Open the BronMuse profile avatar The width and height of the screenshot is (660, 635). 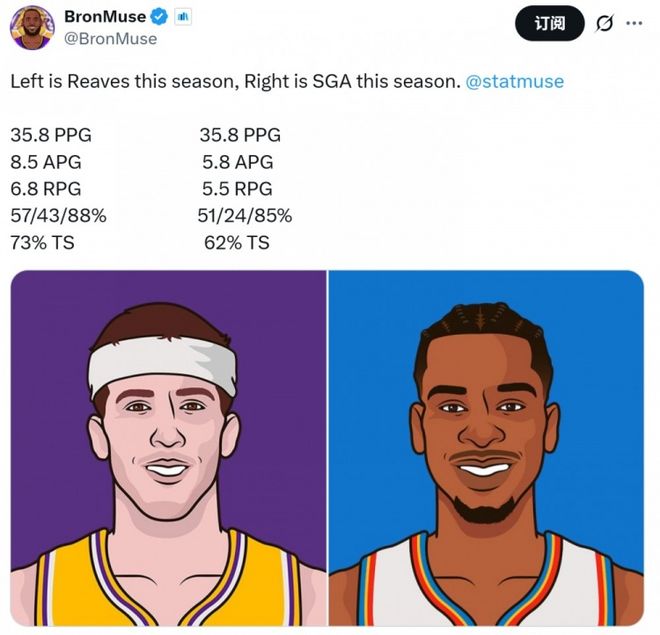pyautogui.click(x=32, y=27)
